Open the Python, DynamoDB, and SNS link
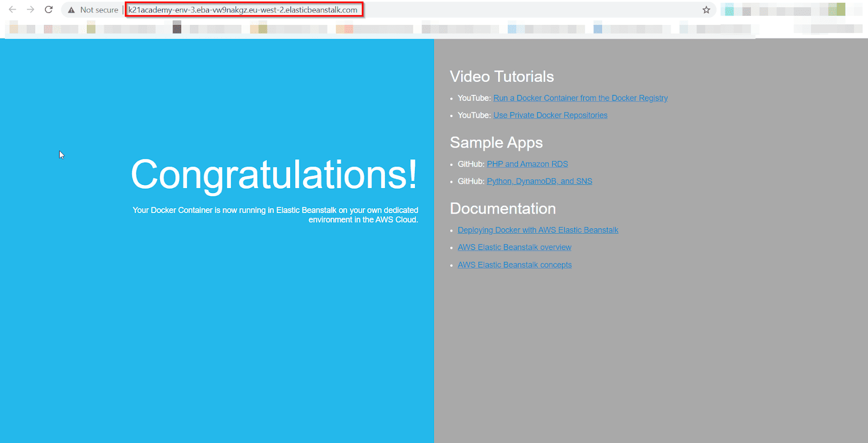Image resolution: width=868 pixels, height=443 pixels. (539, 182)
